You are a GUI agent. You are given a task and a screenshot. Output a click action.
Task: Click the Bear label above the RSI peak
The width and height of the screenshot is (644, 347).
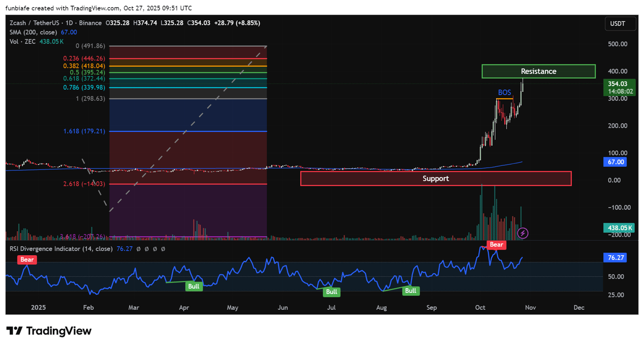tap(496, 244)
